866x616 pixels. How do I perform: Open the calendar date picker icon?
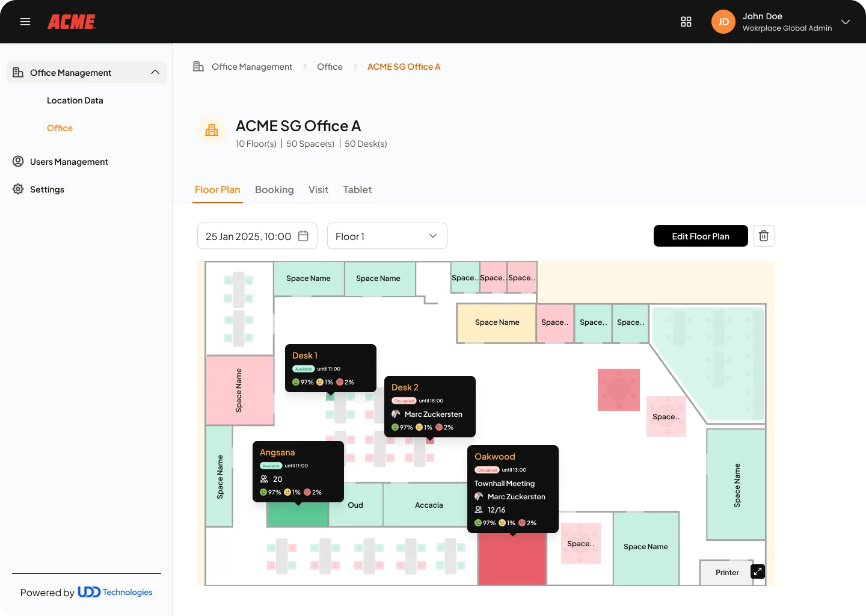(x=303, y=236)
